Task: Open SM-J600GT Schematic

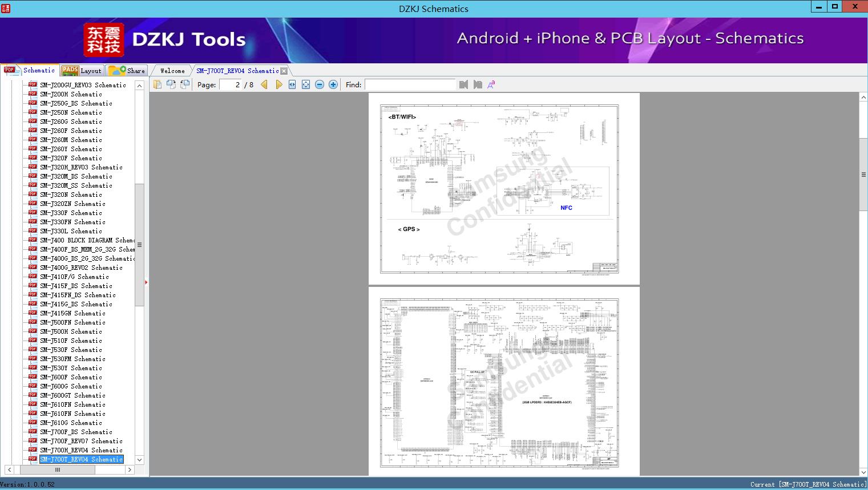Action: click(72, 395)
